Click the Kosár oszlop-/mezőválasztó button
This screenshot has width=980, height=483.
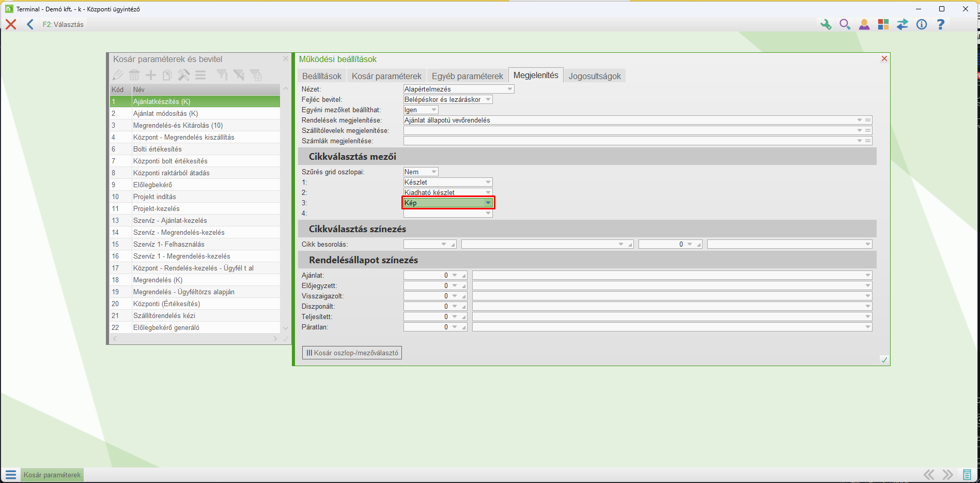352,353
